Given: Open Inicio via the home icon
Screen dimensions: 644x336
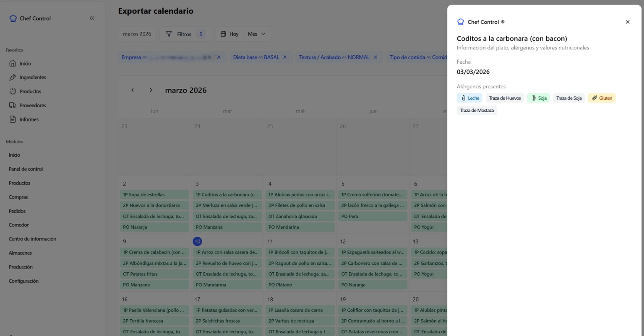Looking at the screenshot, I should click(x=13, y=64).
